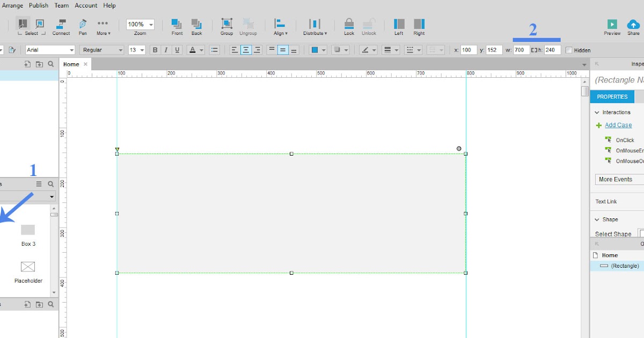Open the fill color swatch

click(x=314, y=50)
